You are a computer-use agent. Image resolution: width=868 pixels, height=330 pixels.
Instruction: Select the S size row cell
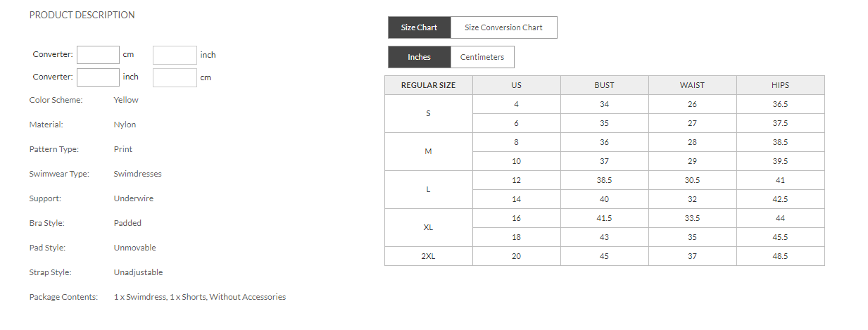coord(428,114)
